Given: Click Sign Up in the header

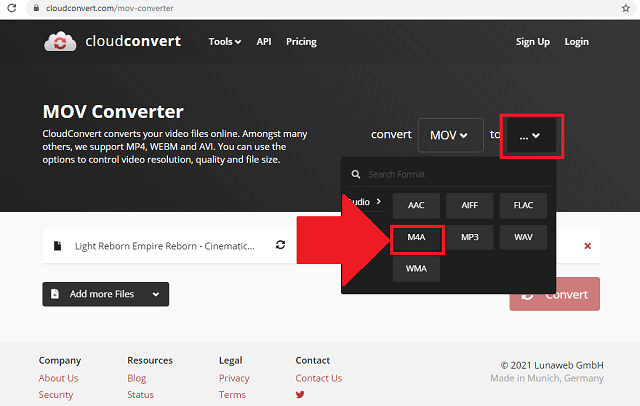Looking at the screenshot, I should point(533,42).
